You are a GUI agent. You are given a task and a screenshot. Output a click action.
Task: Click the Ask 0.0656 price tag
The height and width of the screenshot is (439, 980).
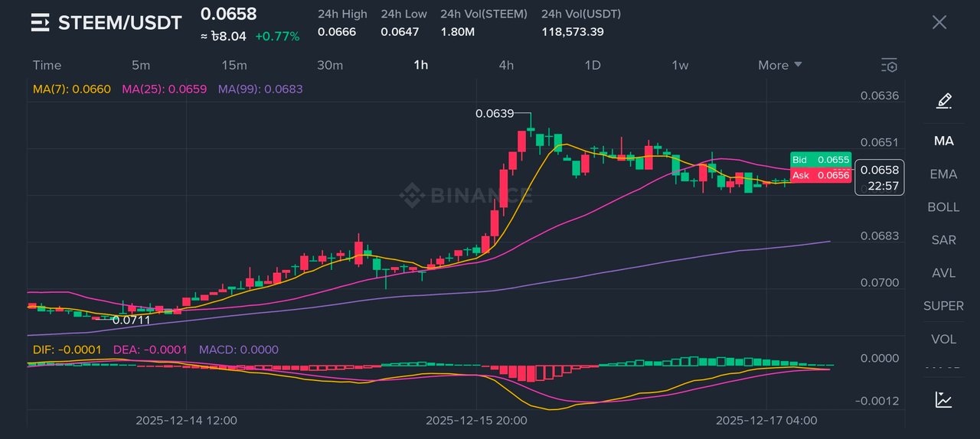coord(820,175)
